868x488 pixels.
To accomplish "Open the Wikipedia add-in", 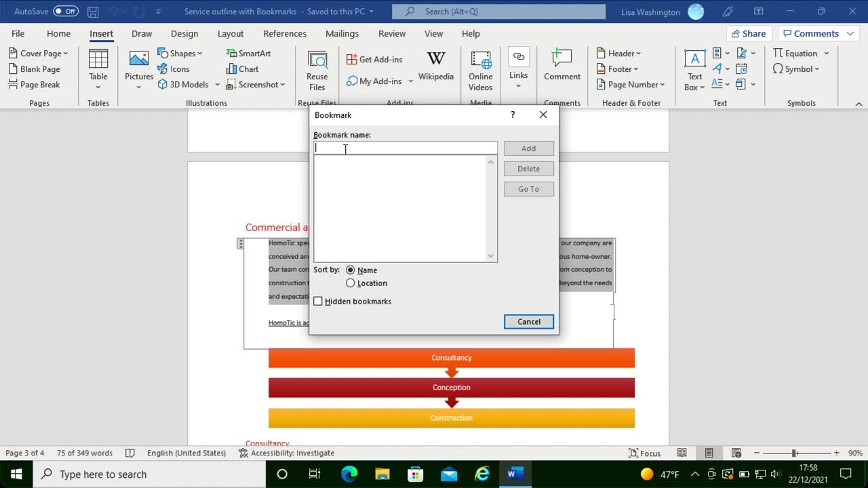I will [x=435, y=66].
